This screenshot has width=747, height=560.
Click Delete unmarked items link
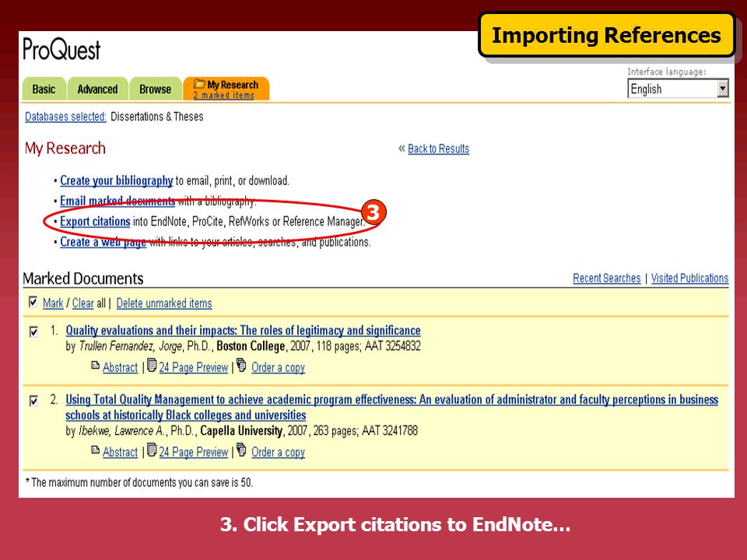pyautogui.click(x=164, y=303)
